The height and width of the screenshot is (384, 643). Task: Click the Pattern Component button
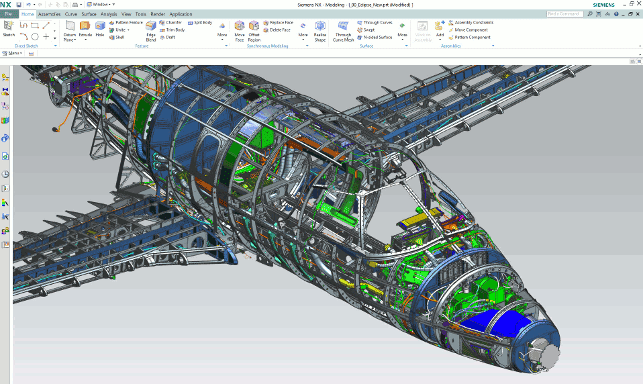tap(469, 37)
